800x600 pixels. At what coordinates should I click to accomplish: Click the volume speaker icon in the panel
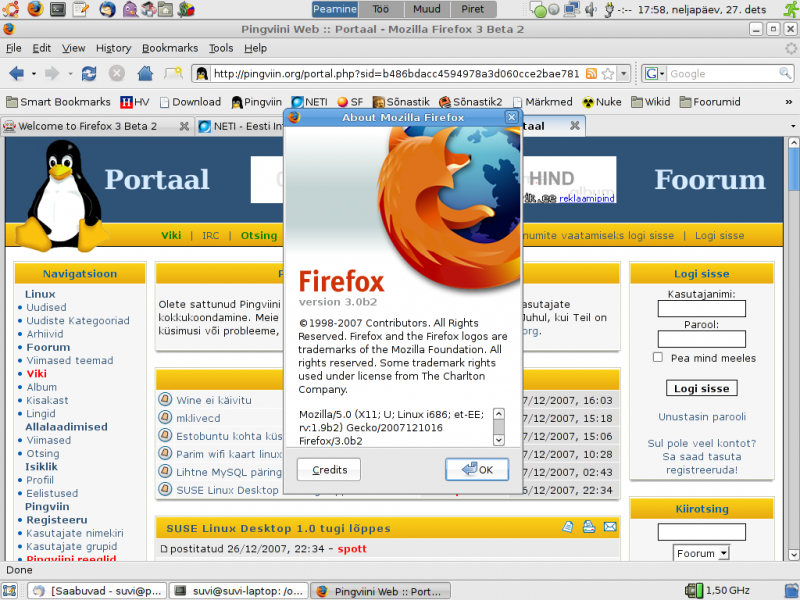[x=590, y=9]
